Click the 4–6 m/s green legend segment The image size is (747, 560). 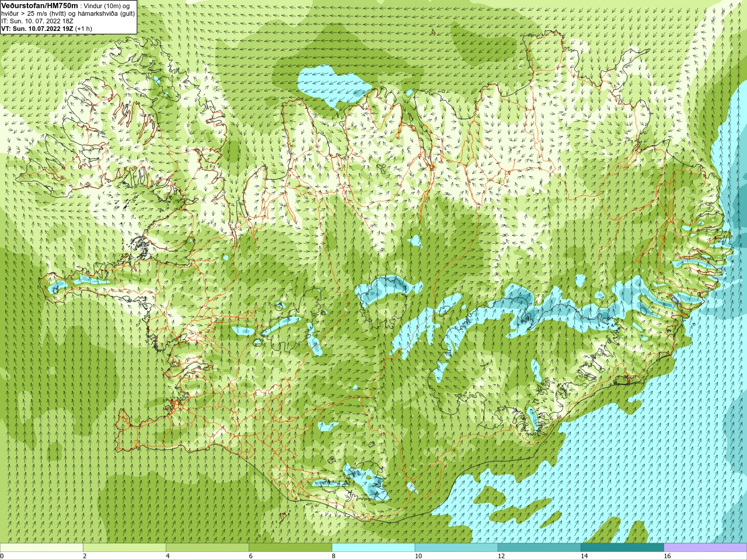pos(207,548)
